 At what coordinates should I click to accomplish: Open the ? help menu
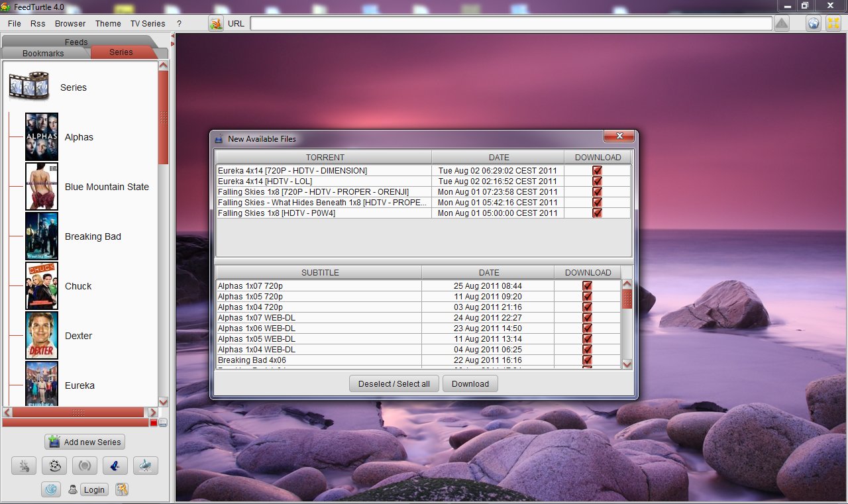179,23
